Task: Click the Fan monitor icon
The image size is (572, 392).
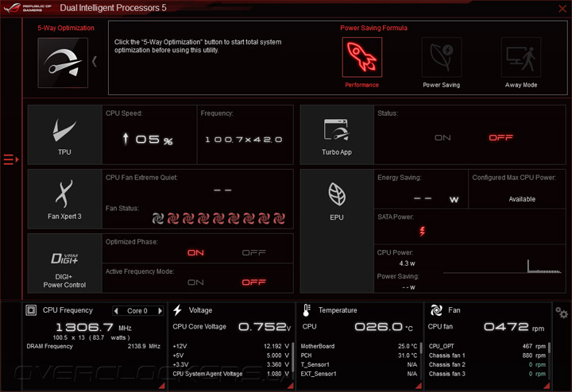Action: pos(436,310)
